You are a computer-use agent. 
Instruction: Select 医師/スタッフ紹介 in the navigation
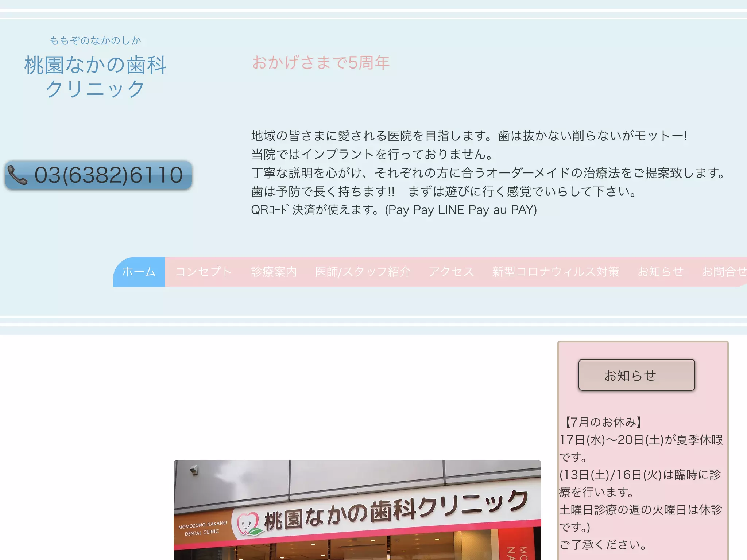[x=363, y=272]
